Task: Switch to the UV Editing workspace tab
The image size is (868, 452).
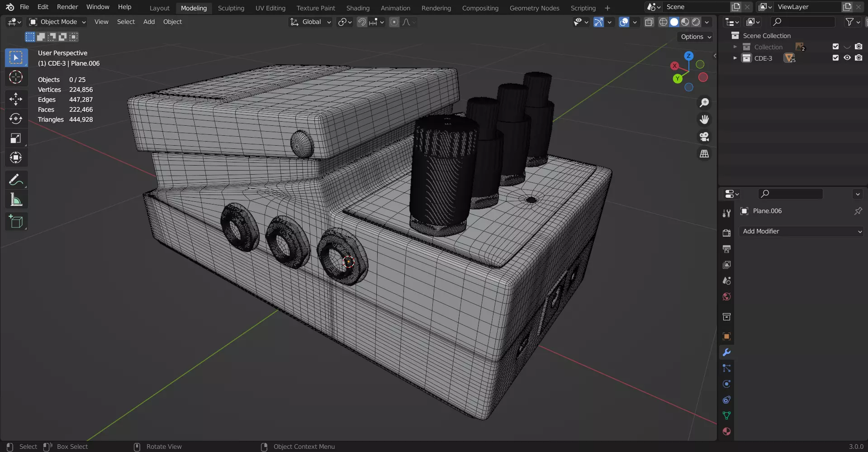Action: point(270,8)
